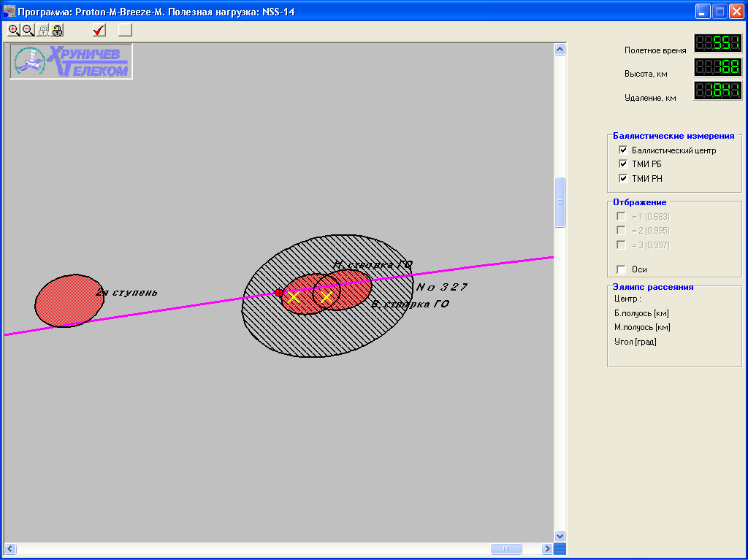Click the zoom in magnifier icon

[13, 30]
